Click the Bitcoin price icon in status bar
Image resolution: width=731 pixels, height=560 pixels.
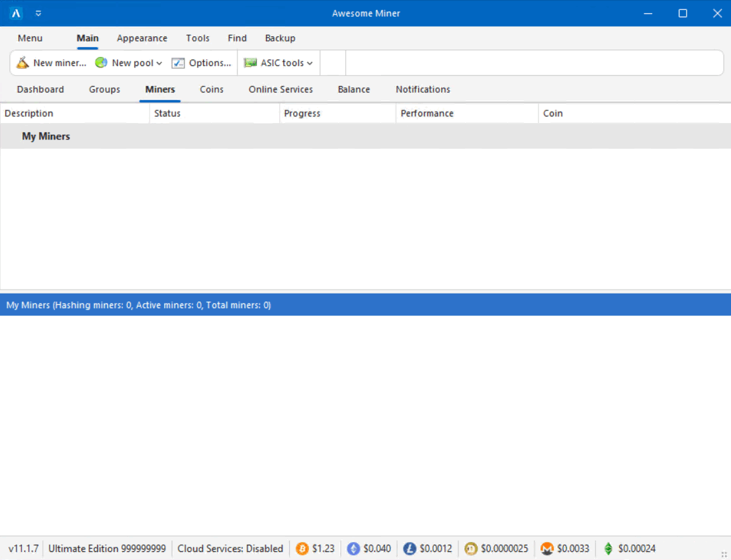pyautogui.click(x=302, y=549)
